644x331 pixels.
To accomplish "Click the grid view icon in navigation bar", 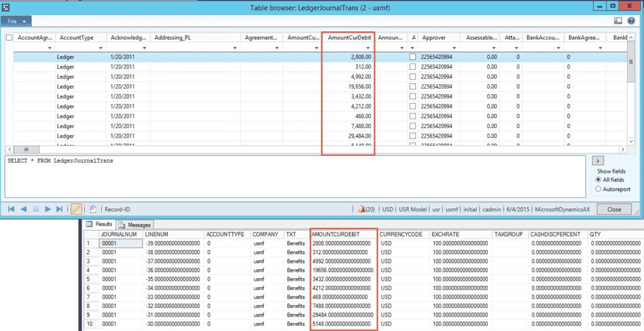I will (x=36, y=209).
